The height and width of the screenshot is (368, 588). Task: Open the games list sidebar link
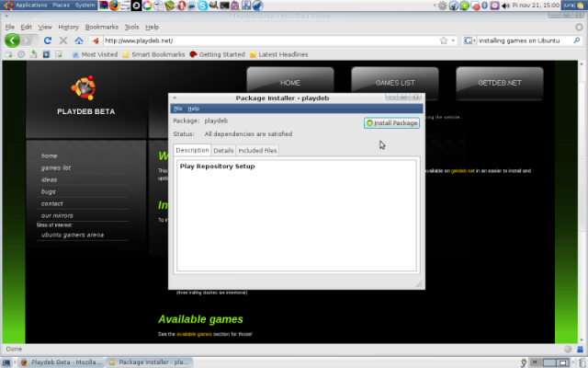[56, 167]
